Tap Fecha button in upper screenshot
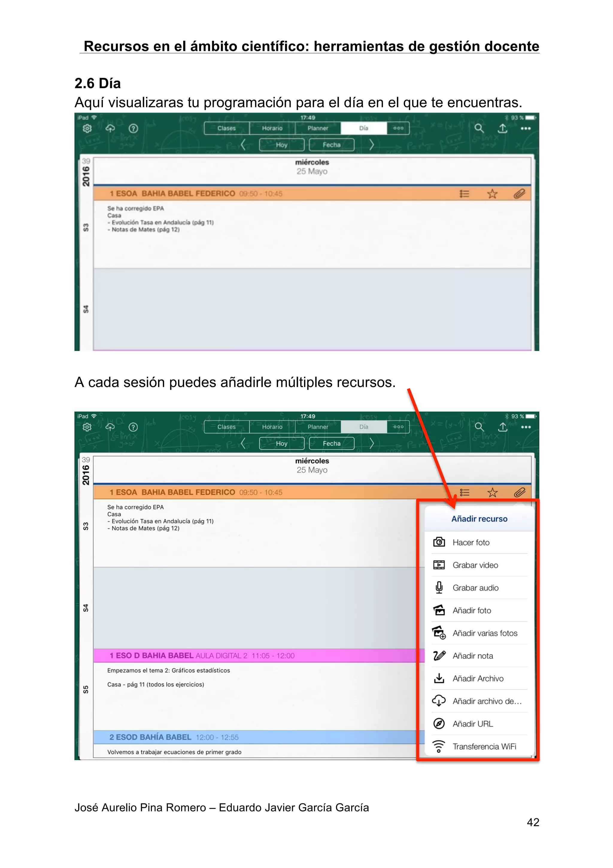Image resolution: width=613 pixels, height=868 pixels. pos(332,145)
